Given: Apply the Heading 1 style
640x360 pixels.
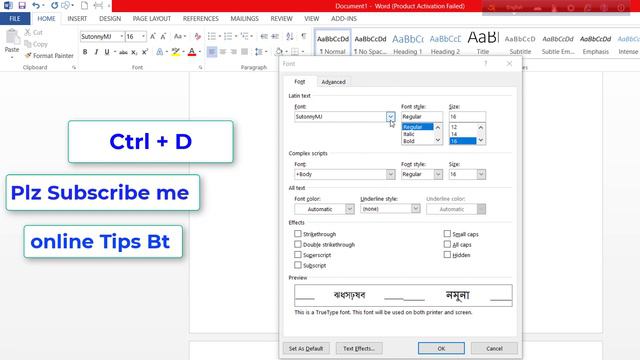Looking at the screenshot, I should coord(408,43).
